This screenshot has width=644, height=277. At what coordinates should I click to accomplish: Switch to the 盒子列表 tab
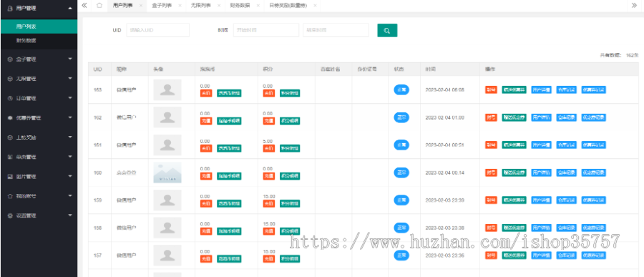pyautogui.click(x=162, y=5)
